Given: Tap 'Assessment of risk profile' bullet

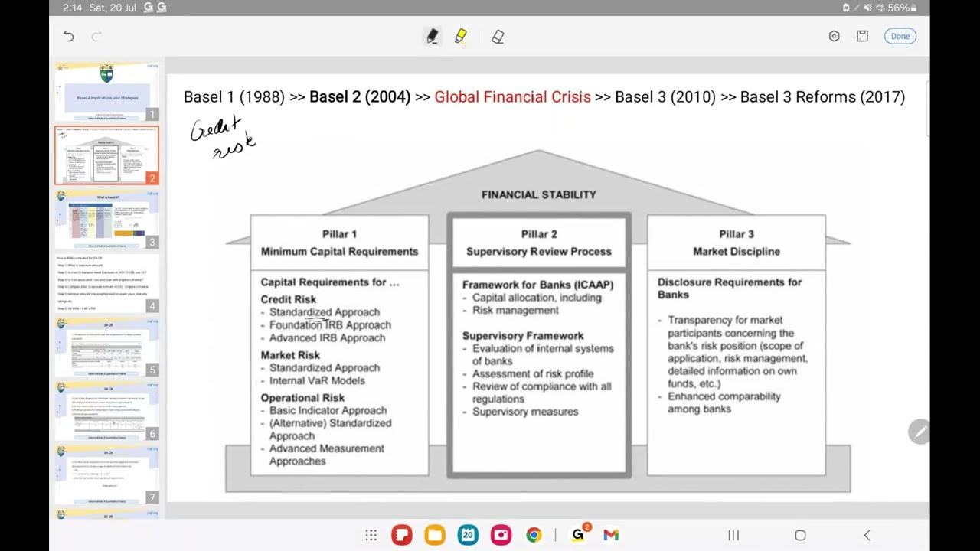Looking at the screenshot, I should pos(533,374).
